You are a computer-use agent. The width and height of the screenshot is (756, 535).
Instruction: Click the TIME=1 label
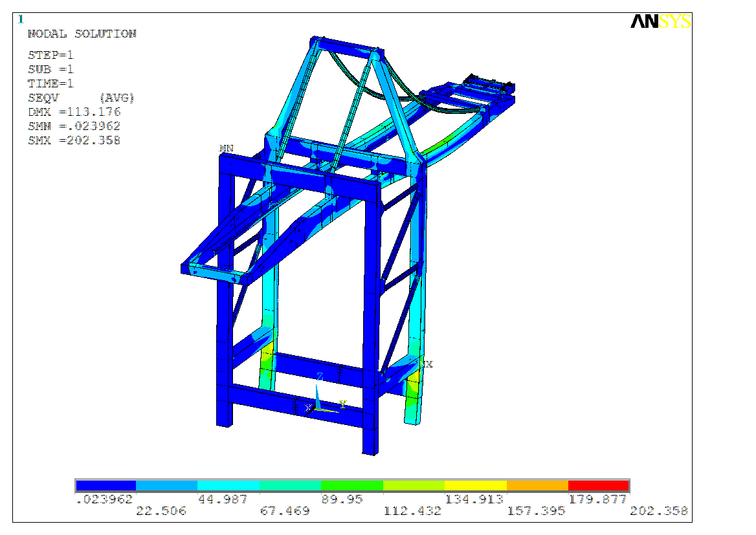[x=50, y=83]
